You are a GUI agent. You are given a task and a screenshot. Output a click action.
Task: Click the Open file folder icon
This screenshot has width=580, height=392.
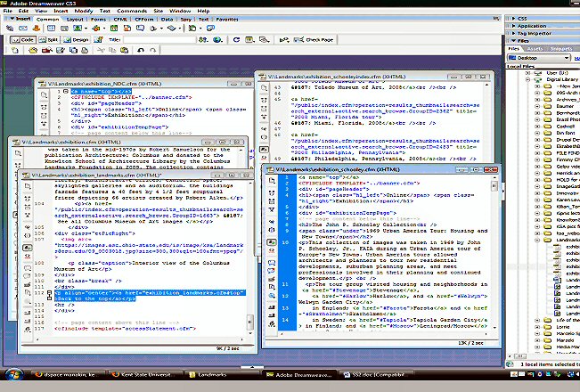click(33, 50)
